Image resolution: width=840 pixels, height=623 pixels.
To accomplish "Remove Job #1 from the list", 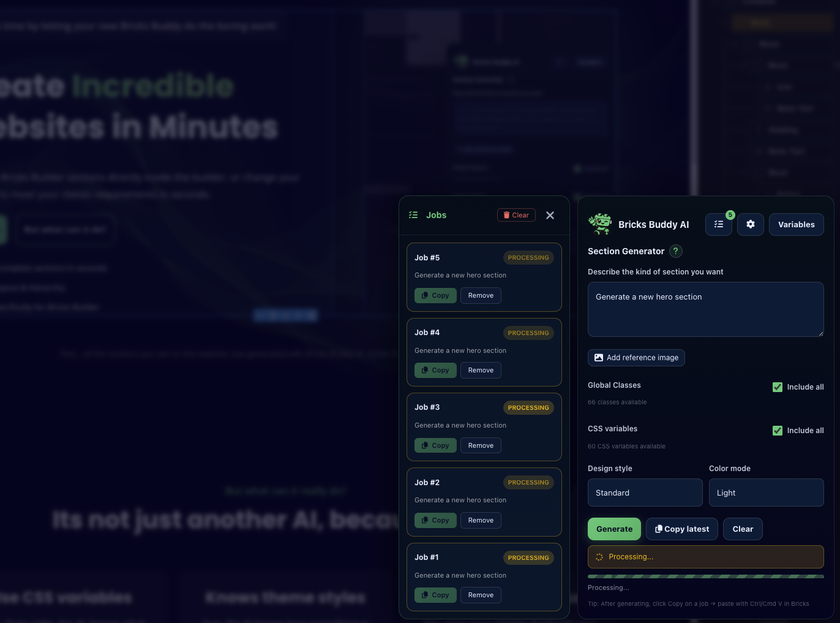I will 481,595.
